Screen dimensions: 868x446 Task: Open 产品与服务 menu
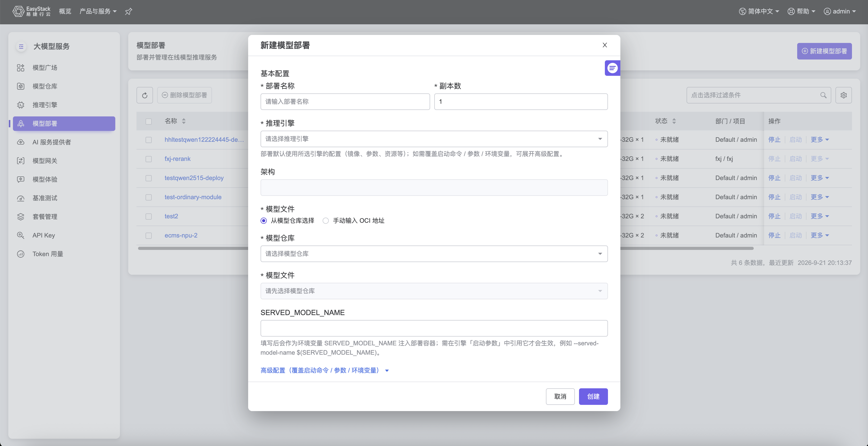coord(98,11)
